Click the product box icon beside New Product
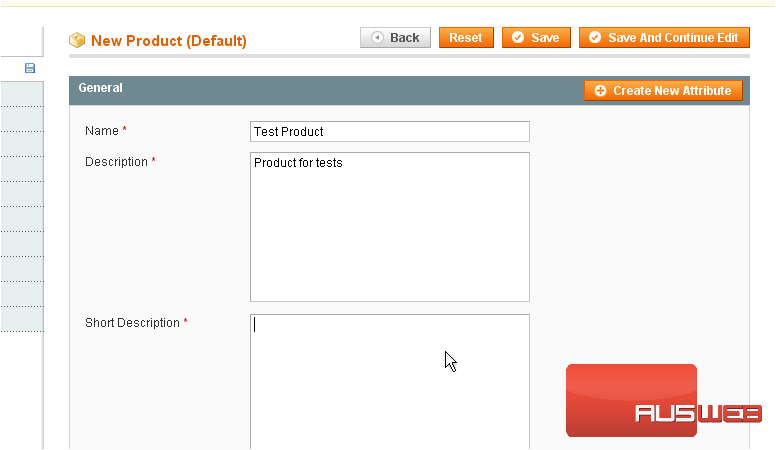This screenshot has height=450, width=776. pyautogui.click(x=77, y=41)
